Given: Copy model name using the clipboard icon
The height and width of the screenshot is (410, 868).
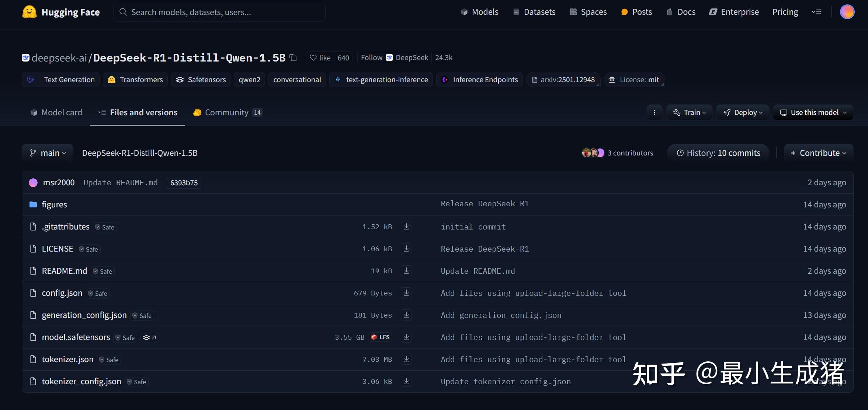Looking at the screenshot, I should point(293,58).
